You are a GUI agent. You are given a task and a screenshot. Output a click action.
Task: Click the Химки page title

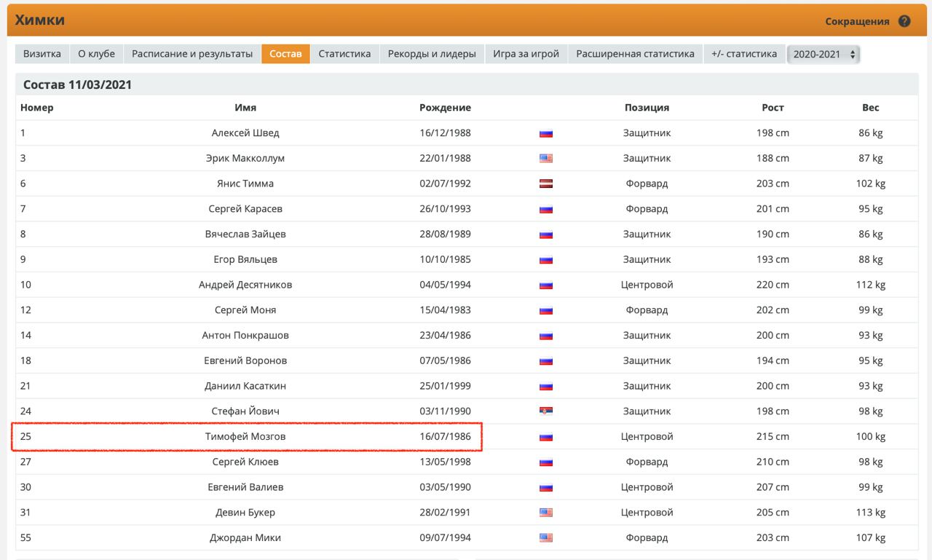[x=40, y=20]
